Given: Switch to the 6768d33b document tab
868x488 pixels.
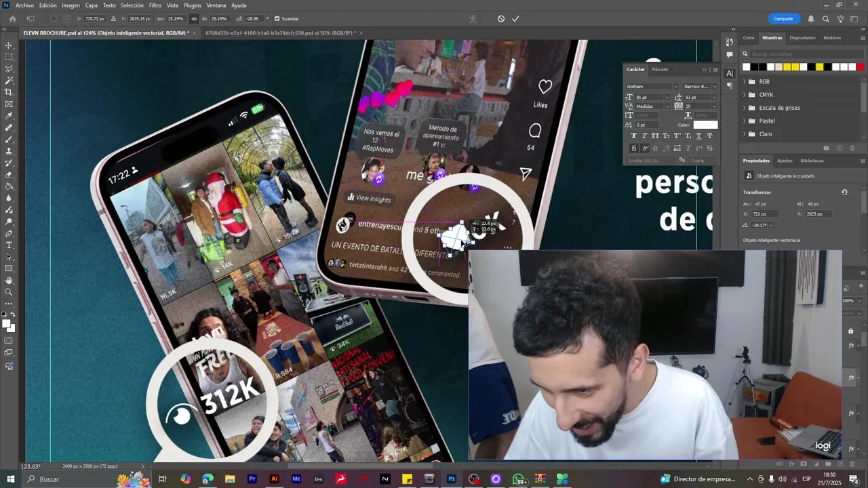Looking at the screenshot, I should tap(281, 33).
